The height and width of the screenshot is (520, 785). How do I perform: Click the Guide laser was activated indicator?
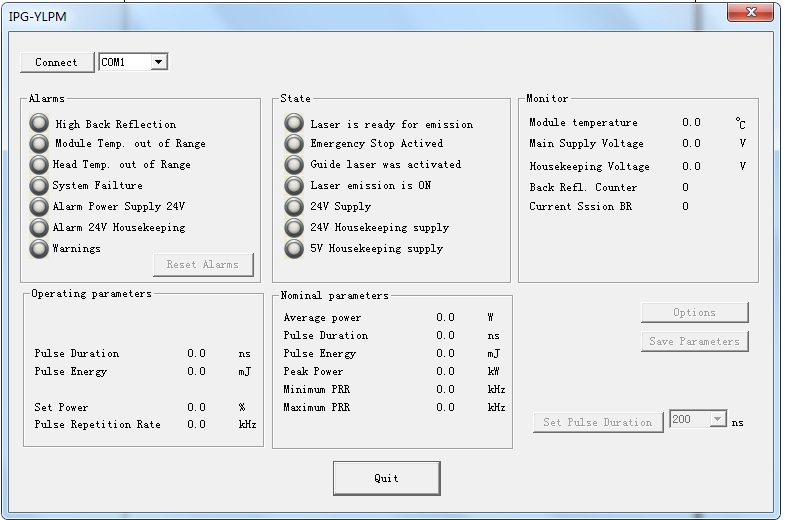coord(294,165)
